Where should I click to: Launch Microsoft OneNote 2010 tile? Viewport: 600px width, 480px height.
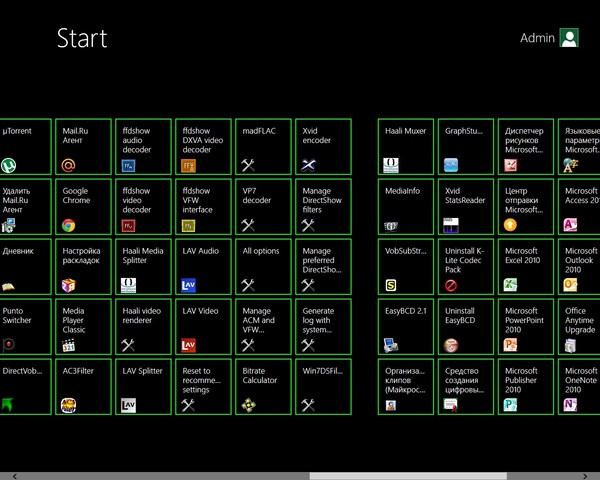579,387
